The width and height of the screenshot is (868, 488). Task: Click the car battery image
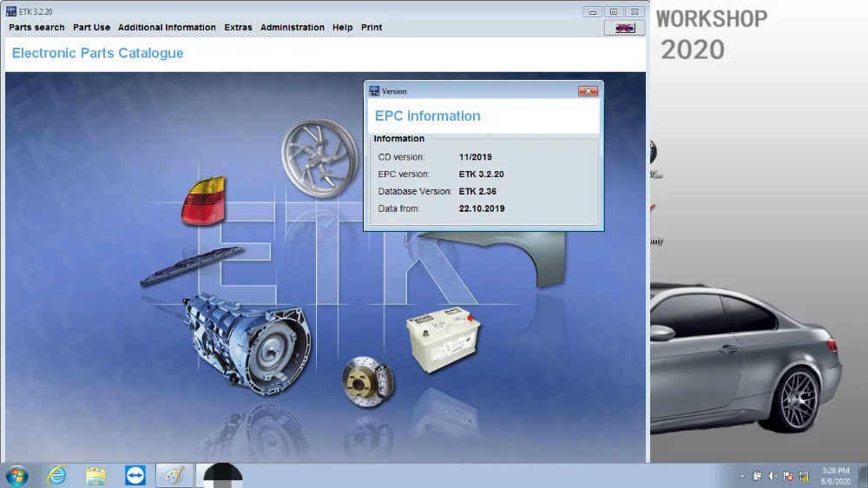click(x=443, y=339)
